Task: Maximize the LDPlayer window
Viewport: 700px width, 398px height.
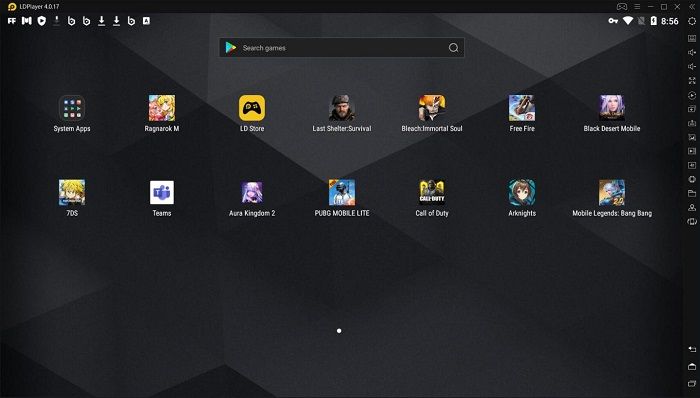Action: [664, 7]
